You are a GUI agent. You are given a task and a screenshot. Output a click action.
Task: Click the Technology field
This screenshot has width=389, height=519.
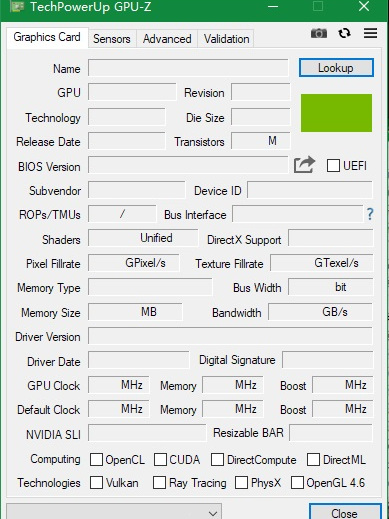(x=127, y=117)
